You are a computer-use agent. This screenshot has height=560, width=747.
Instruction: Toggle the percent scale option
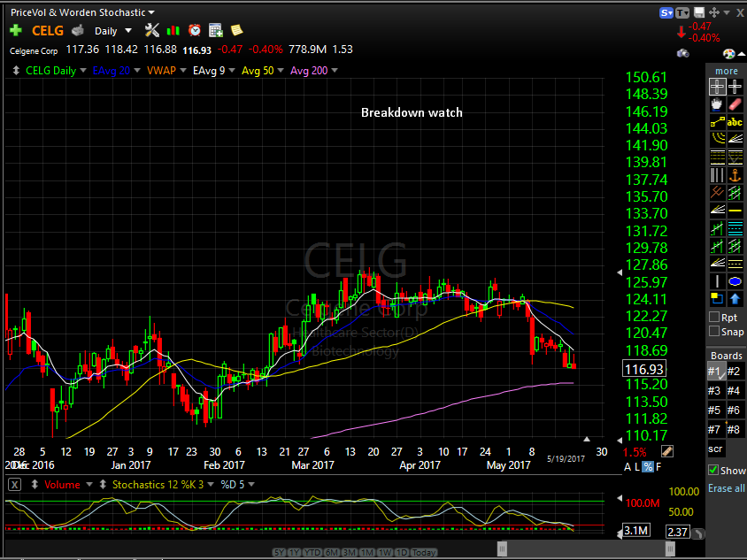648,467
